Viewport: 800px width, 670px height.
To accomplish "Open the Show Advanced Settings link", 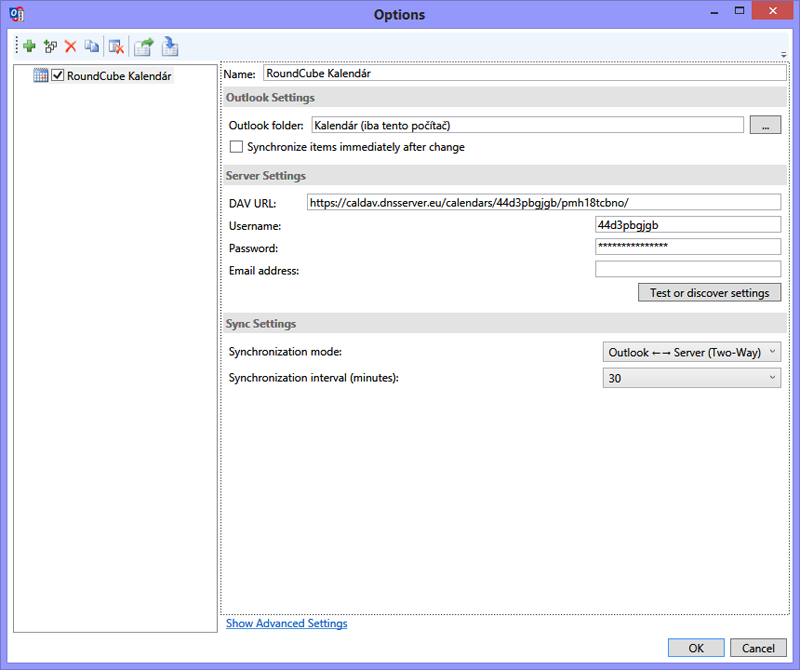I will click(x=287, y=623).
